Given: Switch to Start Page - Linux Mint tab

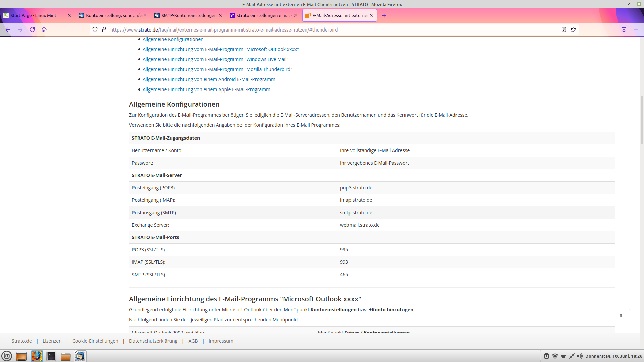Looking at the screenshot, I should [34, 15].
